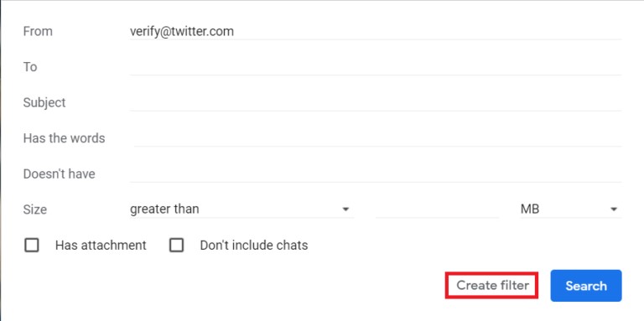Focus the Doesn't have input field
Screen dimensions: 644x321
pyautogui.click(x=376, y=174)
